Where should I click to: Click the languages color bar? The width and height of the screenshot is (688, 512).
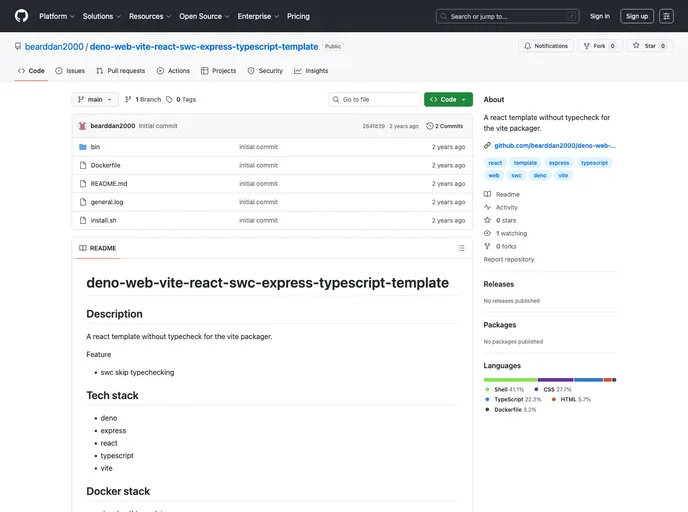(x=549, y=380)
